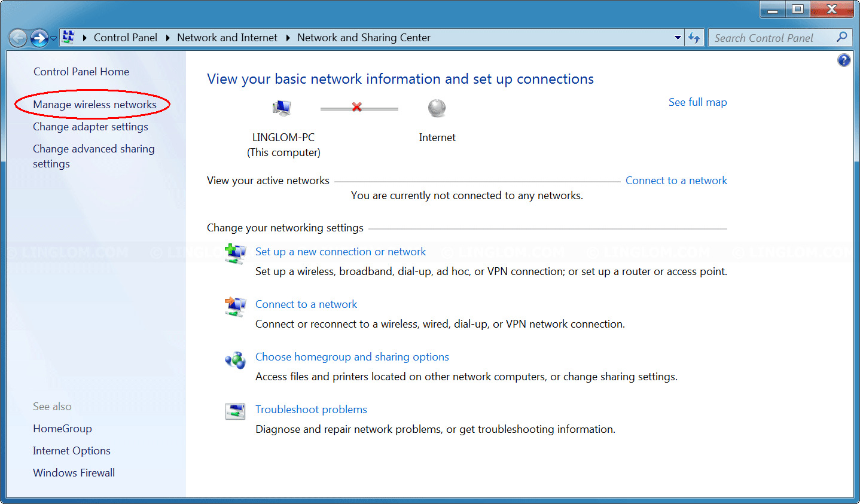
Task: Click the Set up new connection icon
Action: (x=235, y=253)
